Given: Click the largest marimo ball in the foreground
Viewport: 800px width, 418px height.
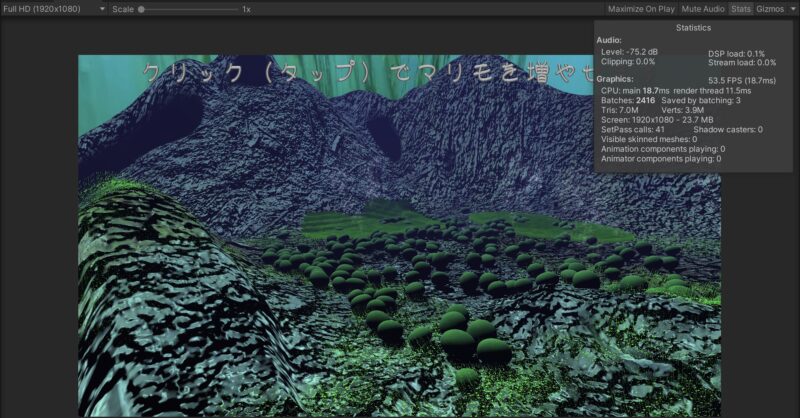Looking at the screenshot, I should click(x=458, y=343).
